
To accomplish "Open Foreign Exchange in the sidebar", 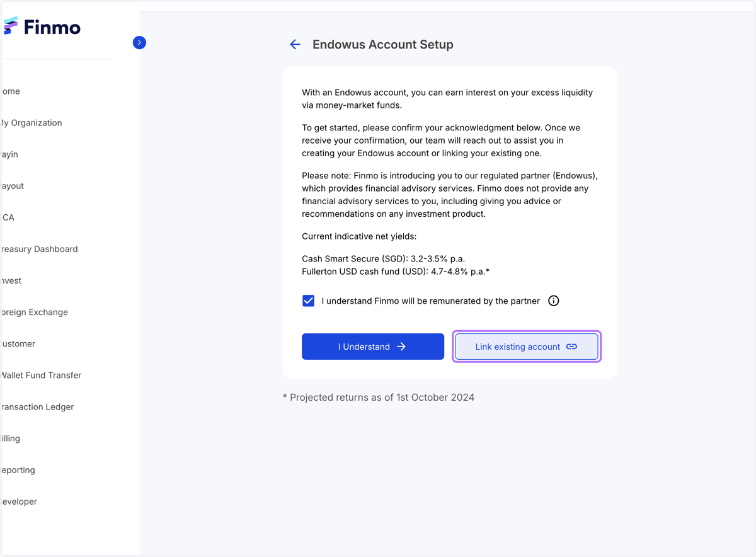I will 34,312.
